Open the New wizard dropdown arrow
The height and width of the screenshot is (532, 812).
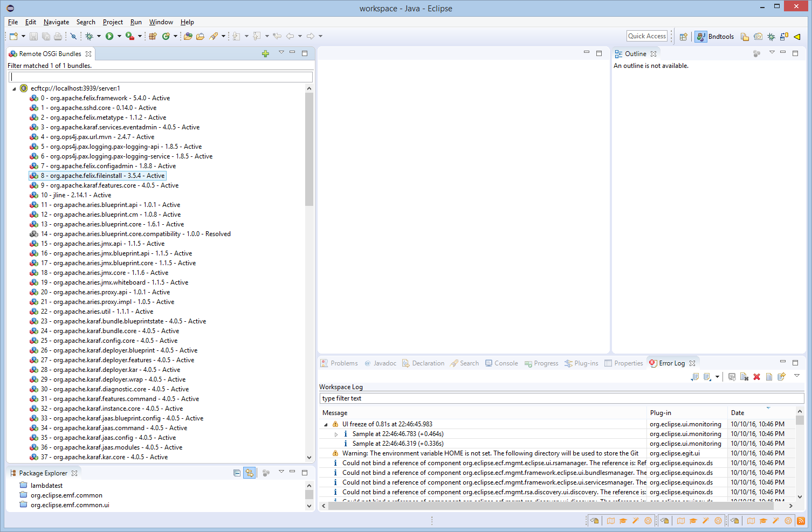point(23,36)
